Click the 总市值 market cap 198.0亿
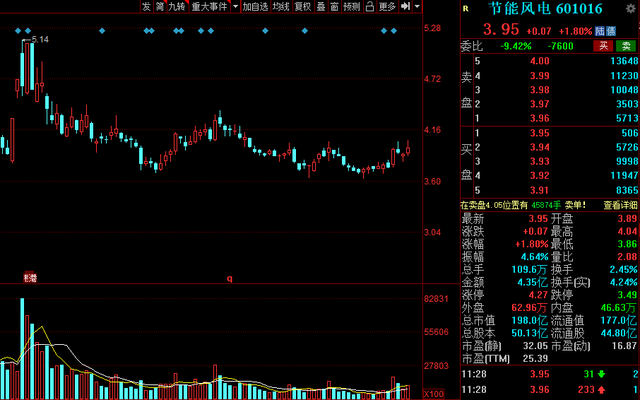Screen dimensions: 640x400 [x=530, y=320]
